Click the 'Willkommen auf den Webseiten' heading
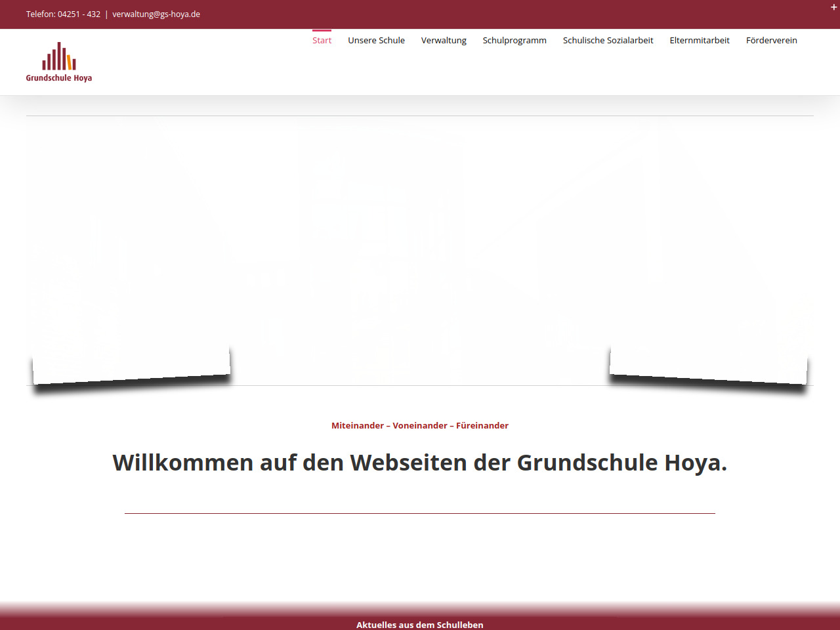This screenshot has width=840, height=630. (x=420, y=463)
